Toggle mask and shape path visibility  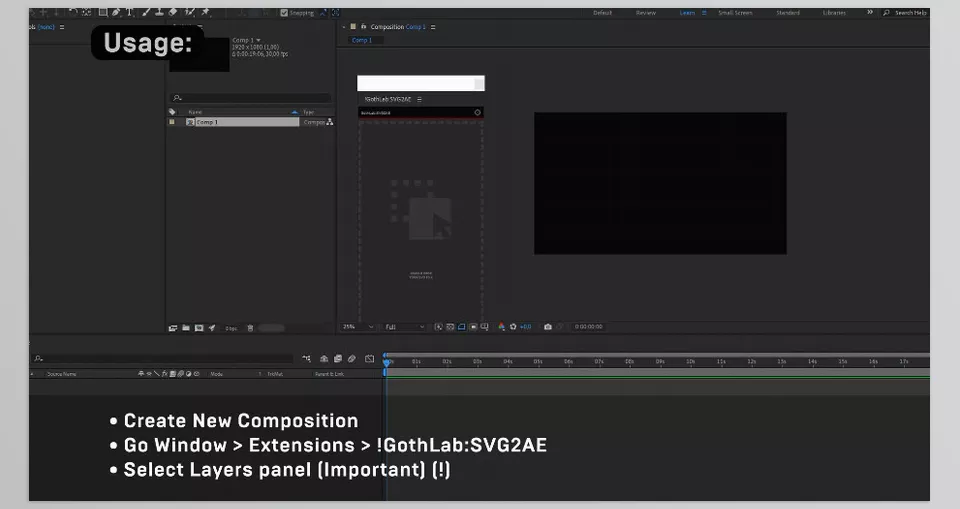tap(462, 327)
